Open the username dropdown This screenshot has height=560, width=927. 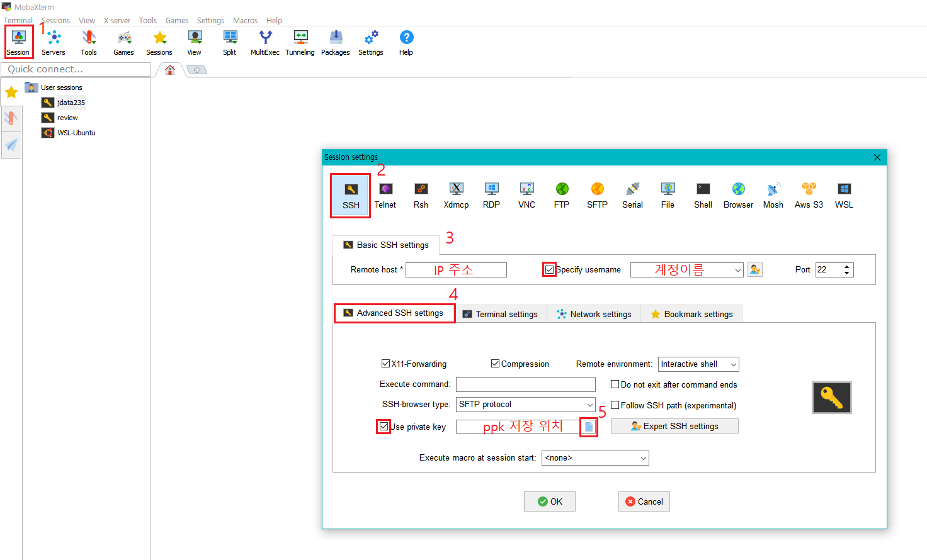(x=738, y=270)
